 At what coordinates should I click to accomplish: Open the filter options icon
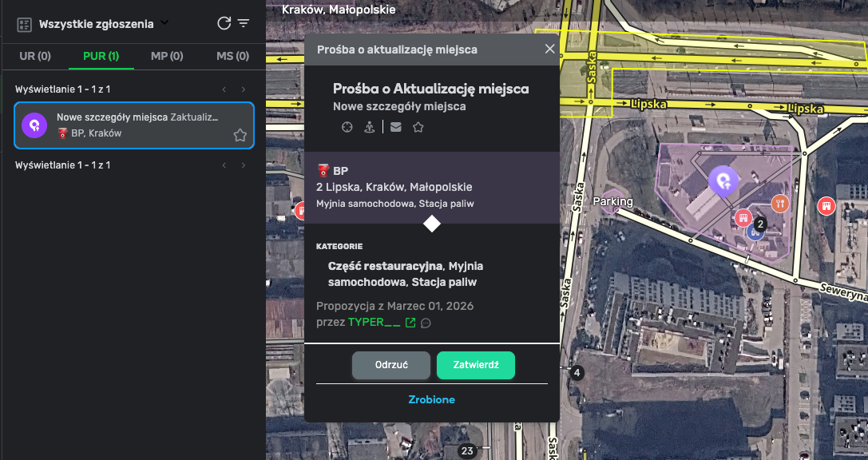click(244, 23)
